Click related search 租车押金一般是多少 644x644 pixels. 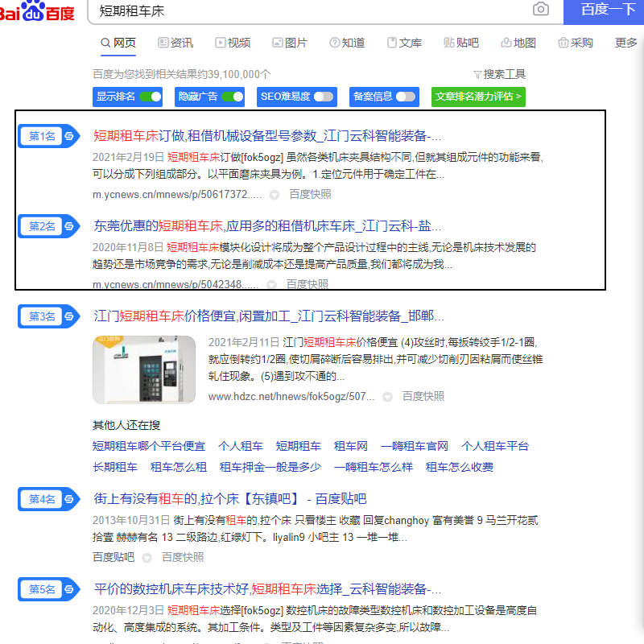click(270, 467)
